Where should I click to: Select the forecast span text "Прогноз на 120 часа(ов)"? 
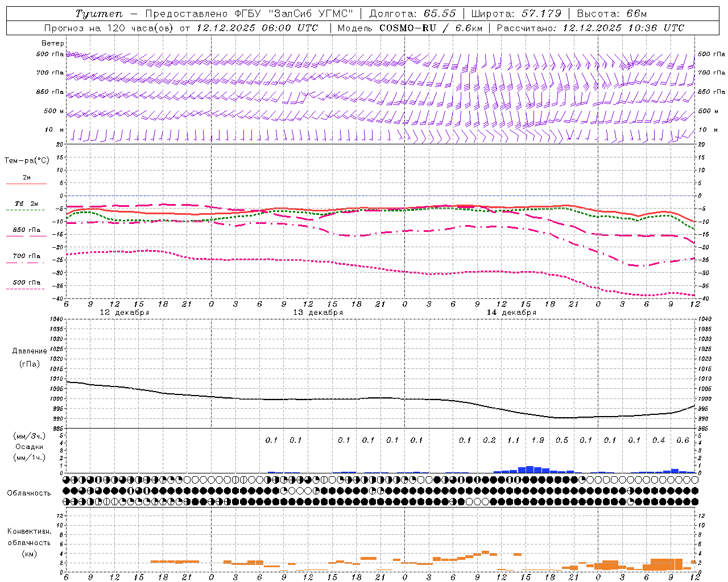110,28
